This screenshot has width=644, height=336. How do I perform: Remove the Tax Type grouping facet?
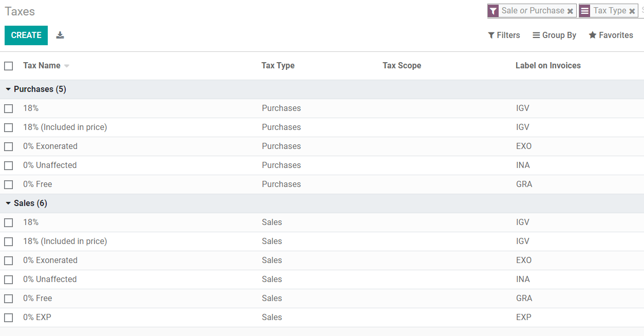tap(632, 11)
